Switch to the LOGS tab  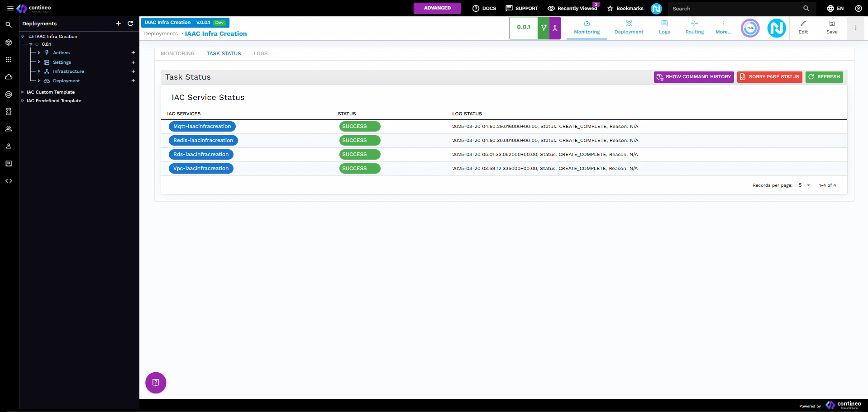(260, 53)
